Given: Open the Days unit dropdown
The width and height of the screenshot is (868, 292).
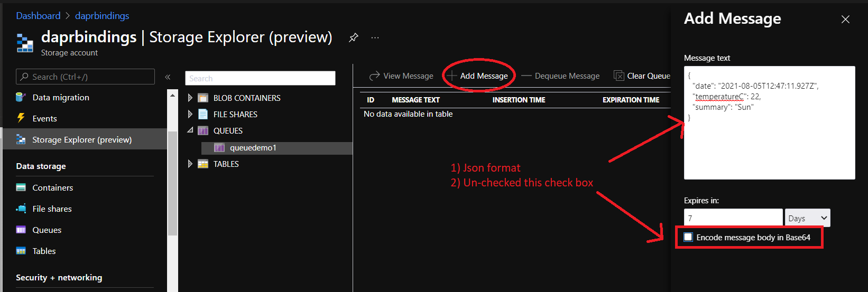Looking at the screenshot, I should [807, 218].
